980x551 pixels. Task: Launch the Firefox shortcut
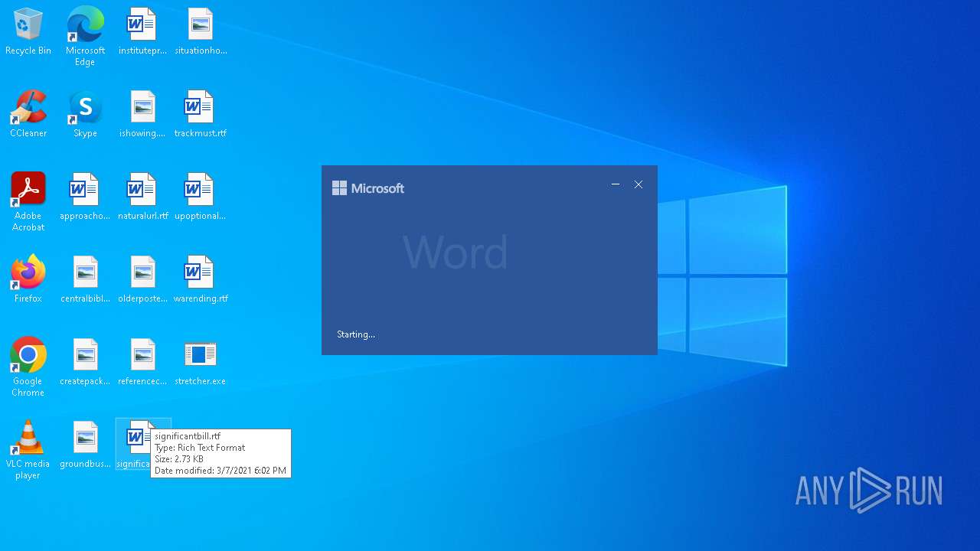click(x=28, y=279)
